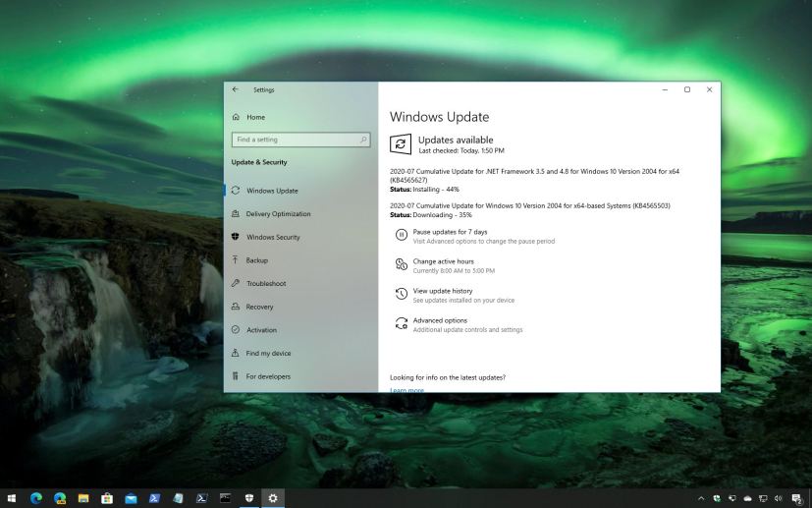Maximize the Settings window
This screenshot has height=508, width=812.
pos(687,89)
